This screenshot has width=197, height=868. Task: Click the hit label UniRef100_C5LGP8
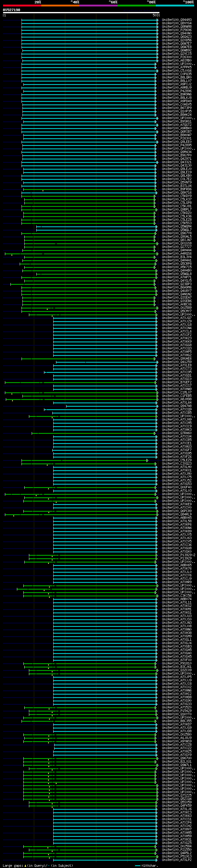177,203
